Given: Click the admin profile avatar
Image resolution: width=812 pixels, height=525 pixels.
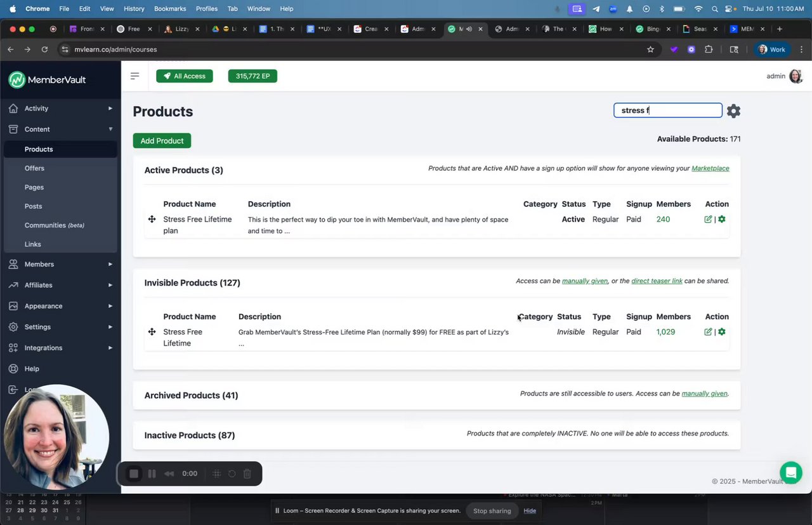Looking at the screenshot, I should pos(796,76).
